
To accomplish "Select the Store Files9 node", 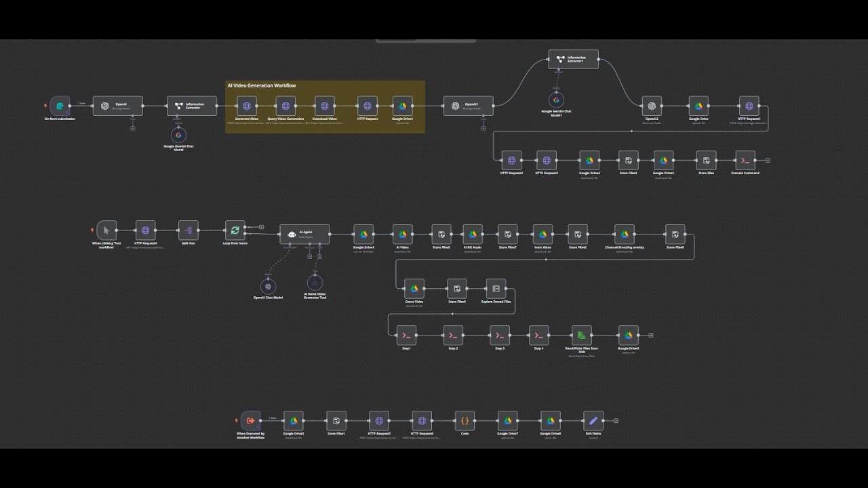I will [x=457, y=289].
